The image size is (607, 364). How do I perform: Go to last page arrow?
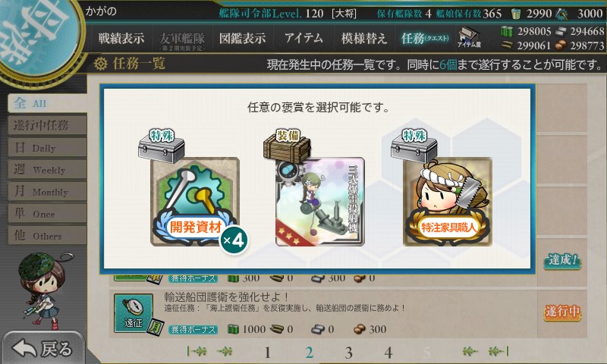click(498, 351)
